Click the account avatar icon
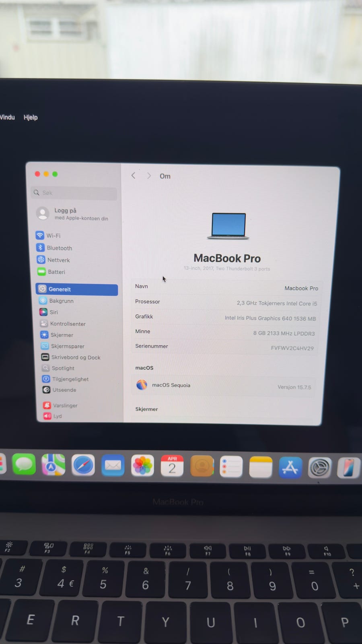This screenshot has height=644, width=362. tap(43, 213)
